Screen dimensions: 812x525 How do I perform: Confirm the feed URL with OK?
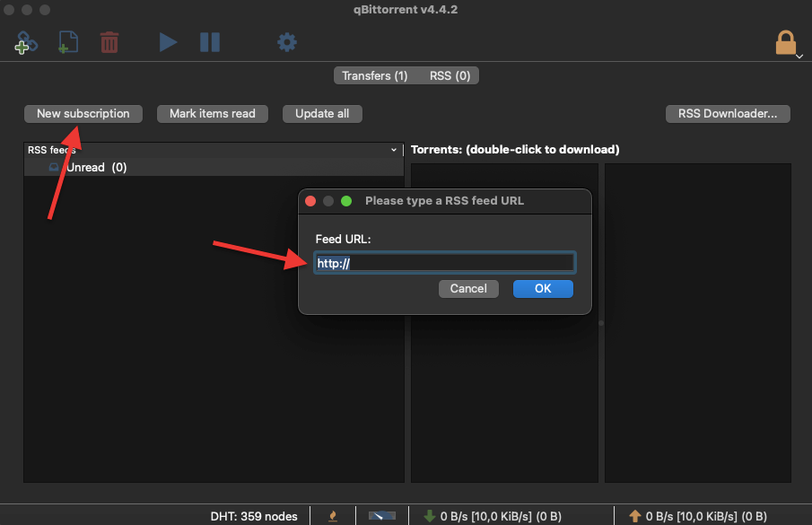click(543, 289)
